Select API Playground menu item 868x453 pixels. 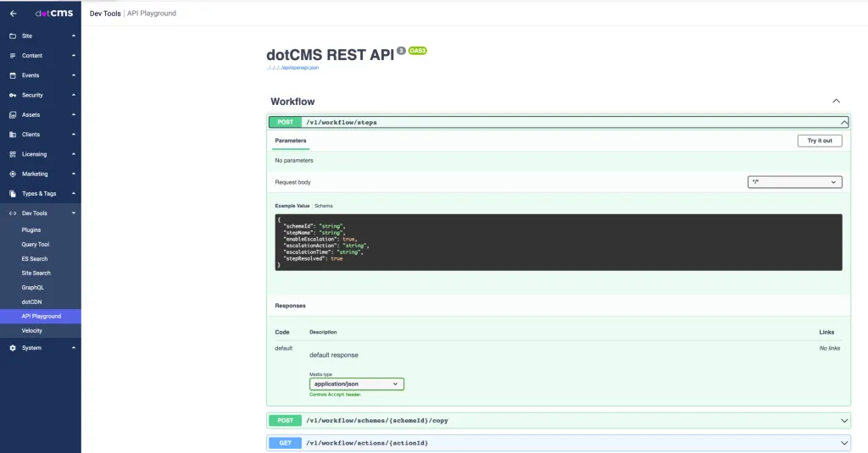(41, 317)
